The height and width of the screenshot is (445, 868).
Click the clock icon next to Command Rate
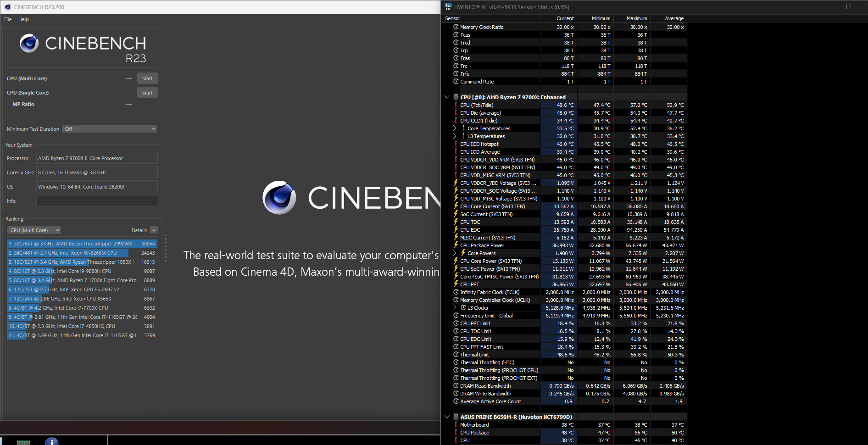click(456, 81)
